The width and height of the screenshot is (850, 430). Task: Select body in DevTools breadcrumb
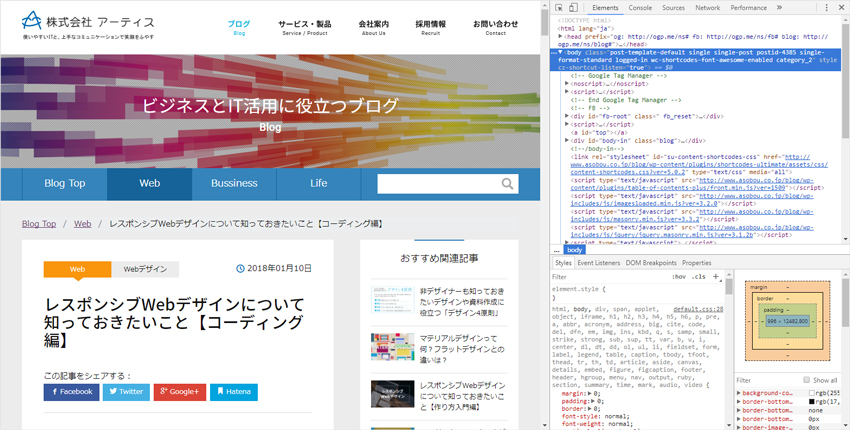click(x=575, y=250)
